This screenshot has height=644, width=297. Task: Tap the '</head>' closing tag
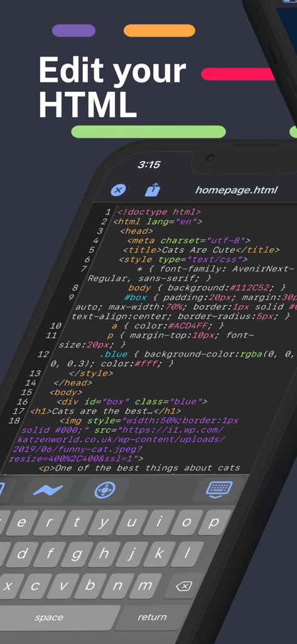click(x=73, y=382)
